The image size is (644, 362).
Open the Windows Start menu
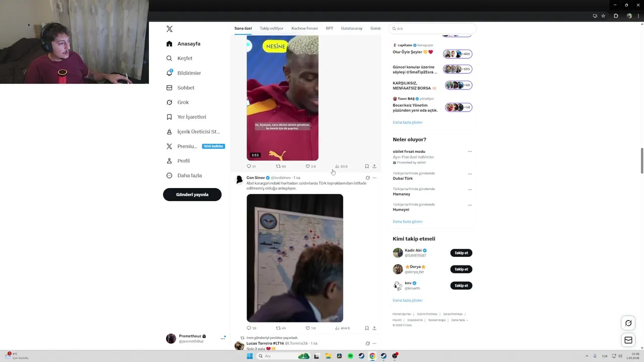point(250,356)
